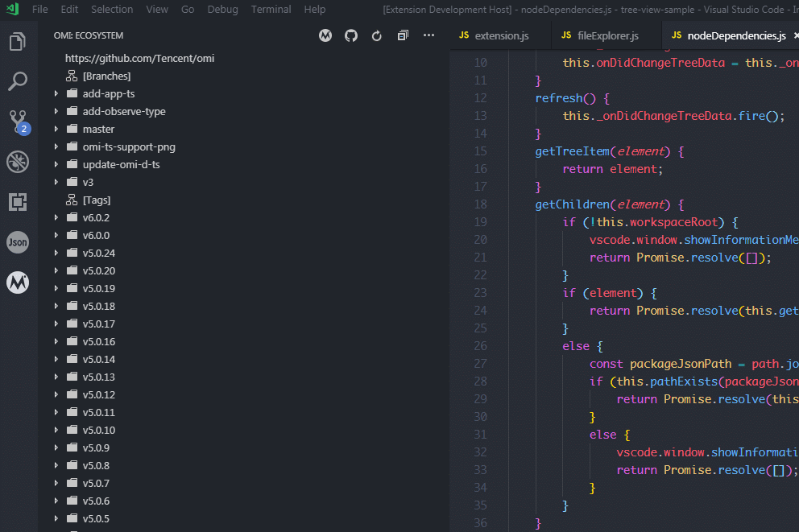This screenshot has width=799, height=532.
Task: Switch to the fileExplorer.js tab
Action: [x=606, y=35]
